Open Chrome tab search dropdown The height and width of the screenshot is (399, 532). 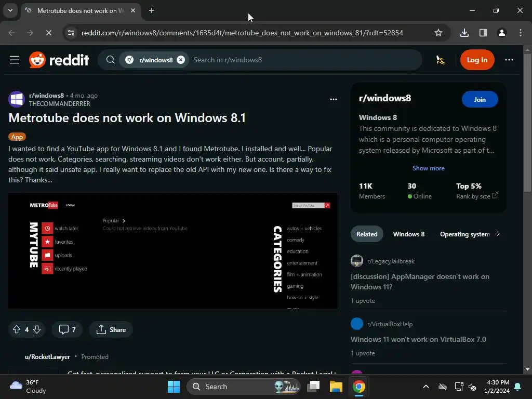coord(10,10)
